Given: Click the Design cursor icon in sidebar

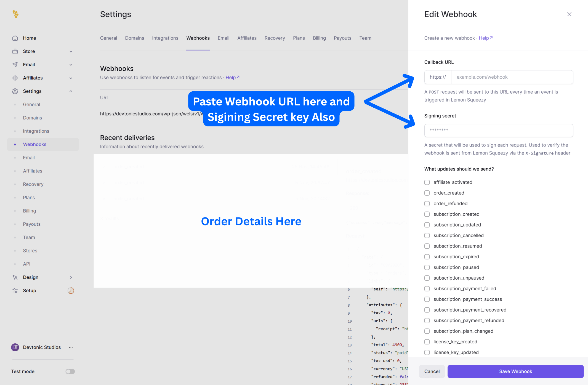Looking at the screenshot, I should [x=15, y=277].
